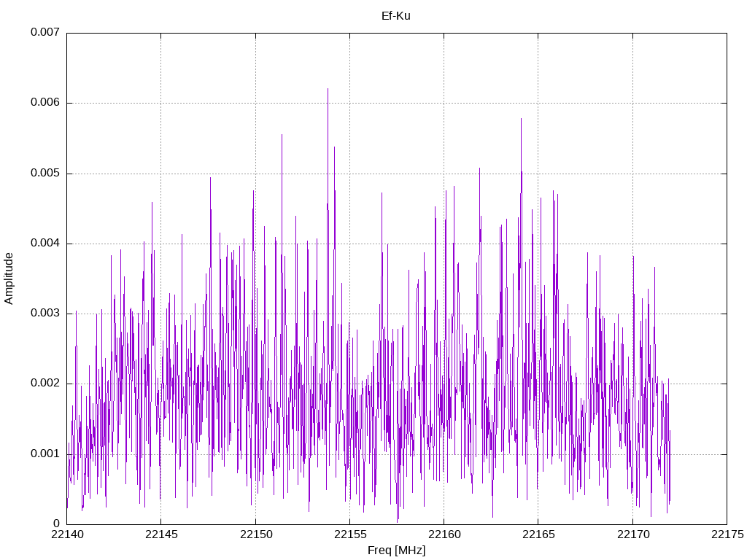The width and height of the screenshot is (747, 560).
Task: Click the 0.007 y-axis tick label
Action: 45,32
